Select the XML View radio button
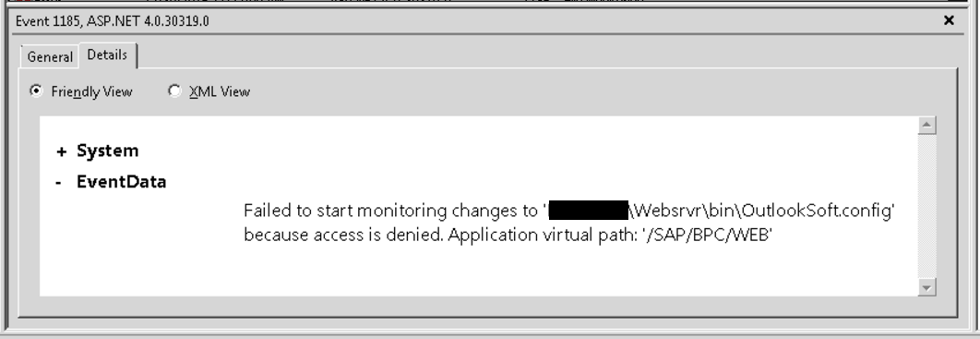The width and height of the screenshot is (980, 339). (174, 91)
